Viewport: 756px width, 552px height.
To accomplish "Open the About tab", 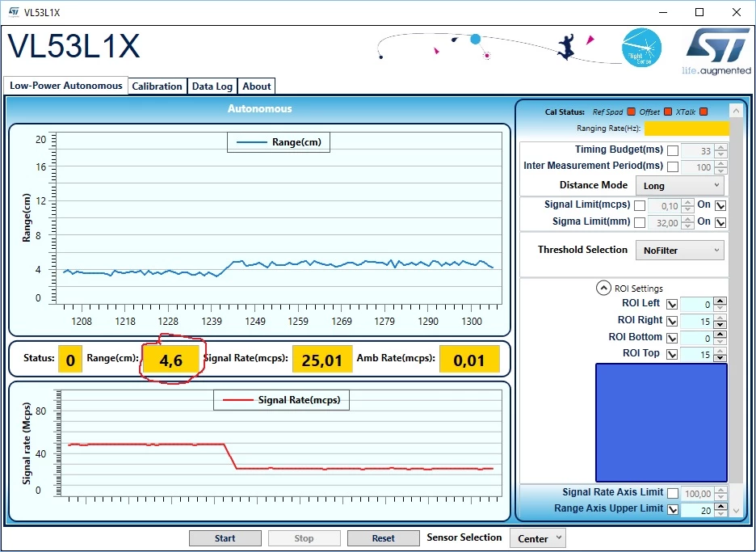I will click(257, 86).
